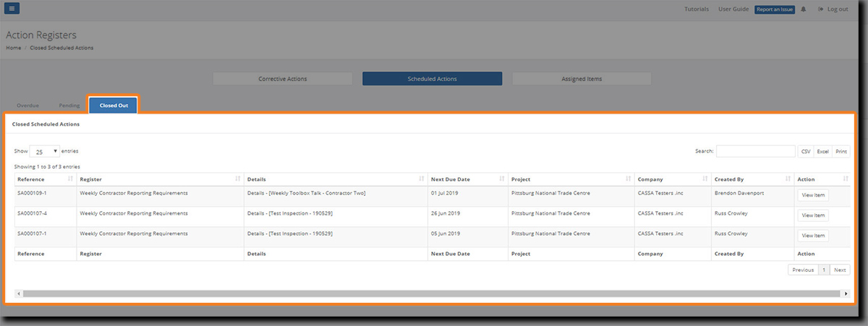868x326 pixels.
Task: Select the SA000109-1 reference cell
Action: (x=45, y=196)
